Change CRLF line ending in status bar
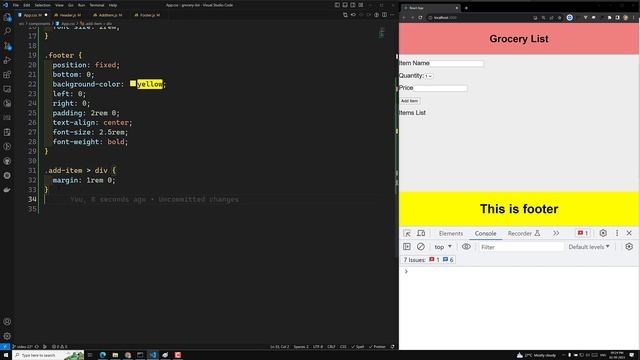The width and height of the screenshot is (640, 360). (331, 347)
